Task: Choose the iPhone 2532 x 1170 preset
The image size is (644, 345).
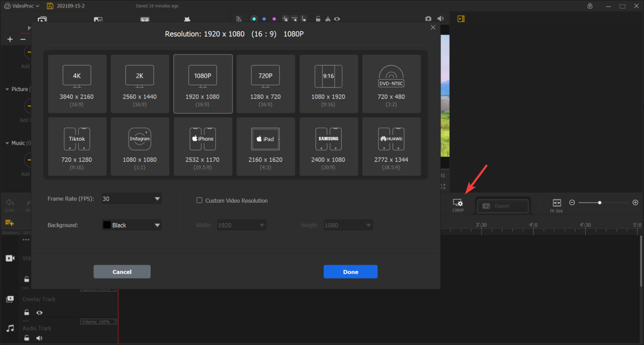Action: pos(203,147)
